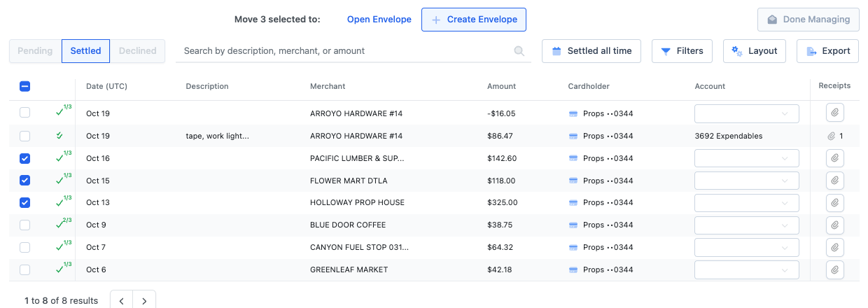Go to the previous results page

tap(122, 301)
